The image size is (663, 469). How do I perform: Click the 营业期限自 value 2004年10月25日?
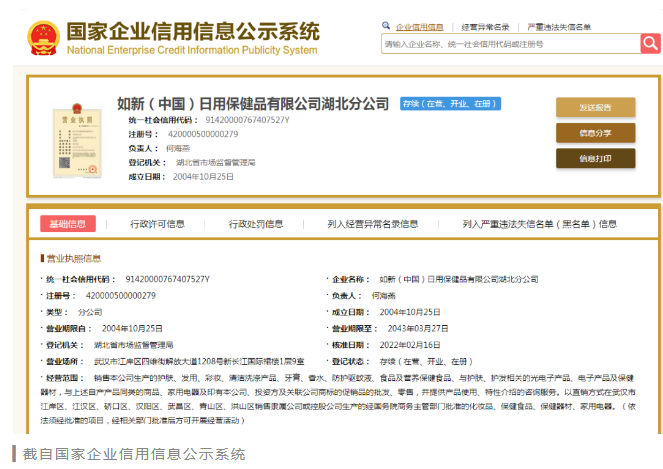point(132,329)
